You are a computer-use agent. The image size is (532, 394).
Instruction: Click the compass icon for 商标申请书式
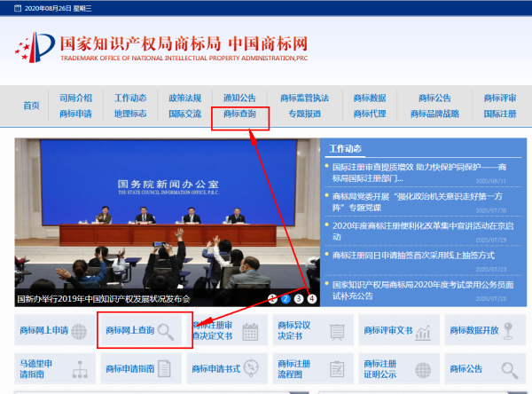pos(251,369)
